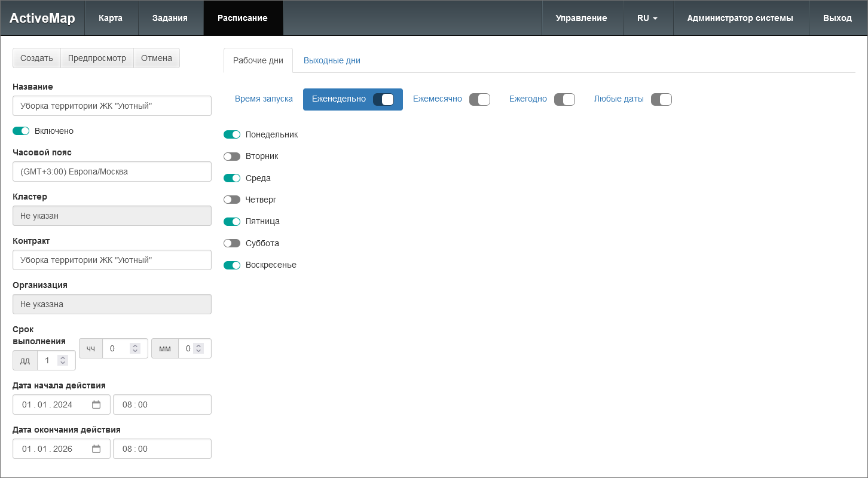
Task: Open the Часовой пояс timezone selector
Action: [x=112, y=171]
